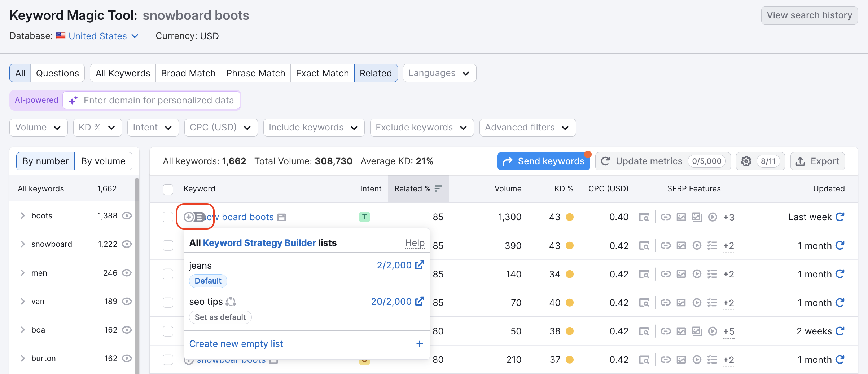Expand the 'burton' keyword group
Viewport: 868px width, 374px height.
click(23, 358)
